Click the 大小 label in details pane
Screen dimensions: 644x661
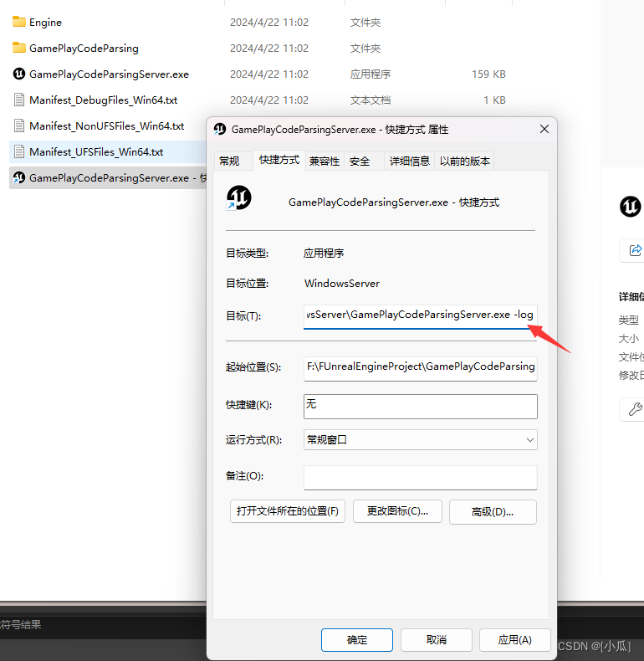(629, 339)
